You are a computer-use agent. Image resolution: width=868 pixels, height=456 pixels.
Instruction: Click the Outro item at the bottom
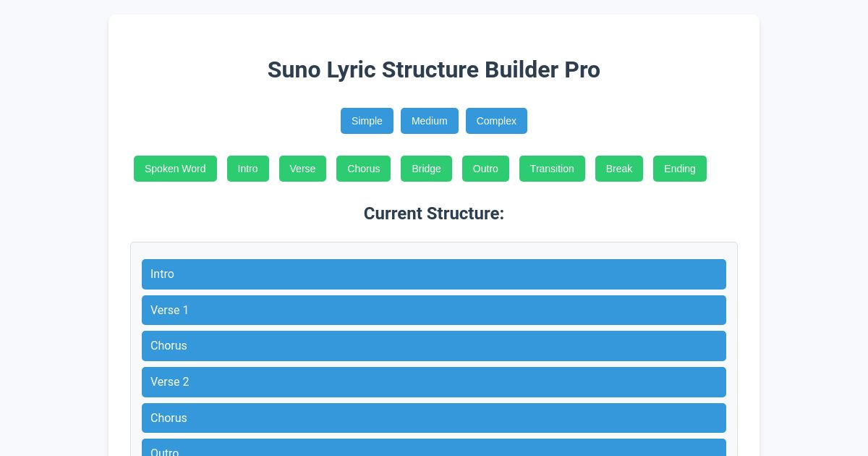(x=434, y=450)
